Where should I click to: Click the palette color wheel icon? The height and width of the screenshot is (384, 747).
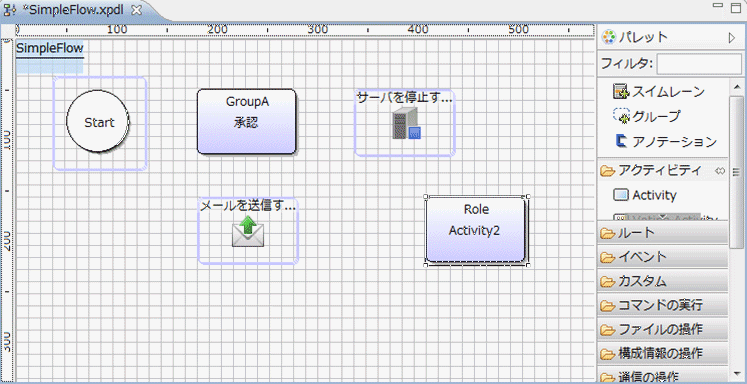point(608,37)
